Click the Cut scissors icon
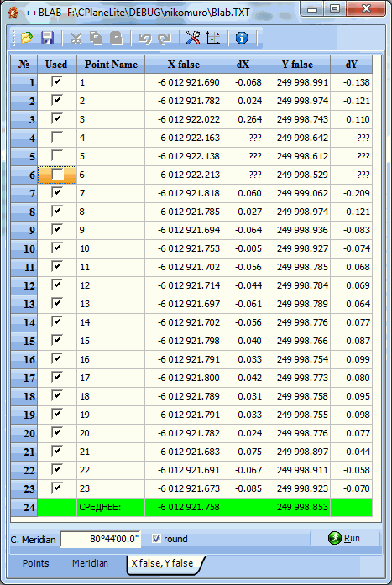This screenshot has width=392, height=585. click(x=76, y=39)
